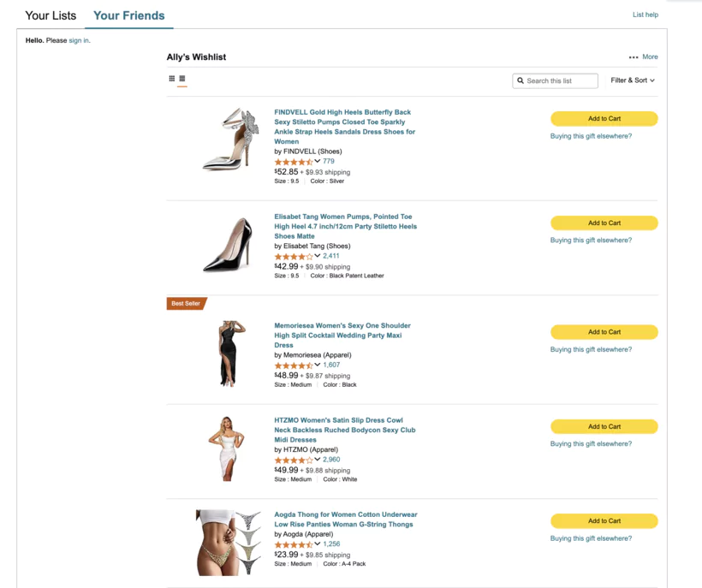Click the Ally's Wishlist heading
This screenshot has height=588, width=702.
click(x=196, y=56)
